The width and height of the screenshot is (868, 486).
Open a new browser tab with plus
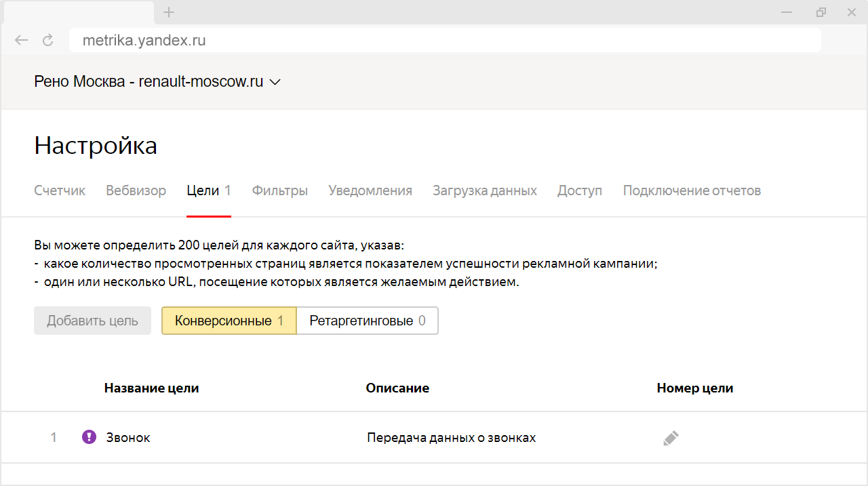pyautogui.click(x=170, y=12)
